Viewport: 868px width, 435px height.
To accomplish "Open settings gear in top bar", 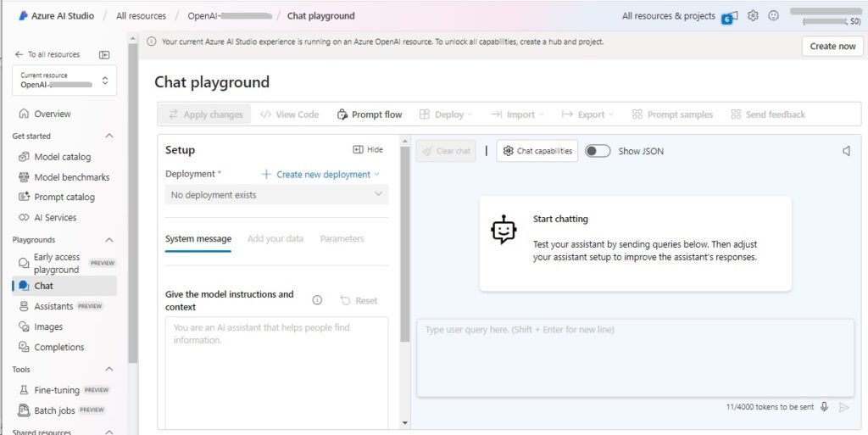I will pos(753,16).
